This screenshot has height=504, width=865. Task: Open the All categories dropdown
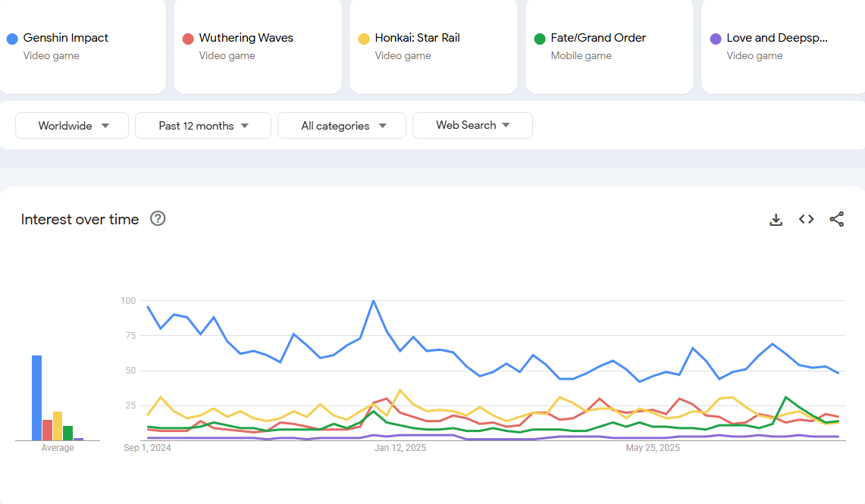342,126
